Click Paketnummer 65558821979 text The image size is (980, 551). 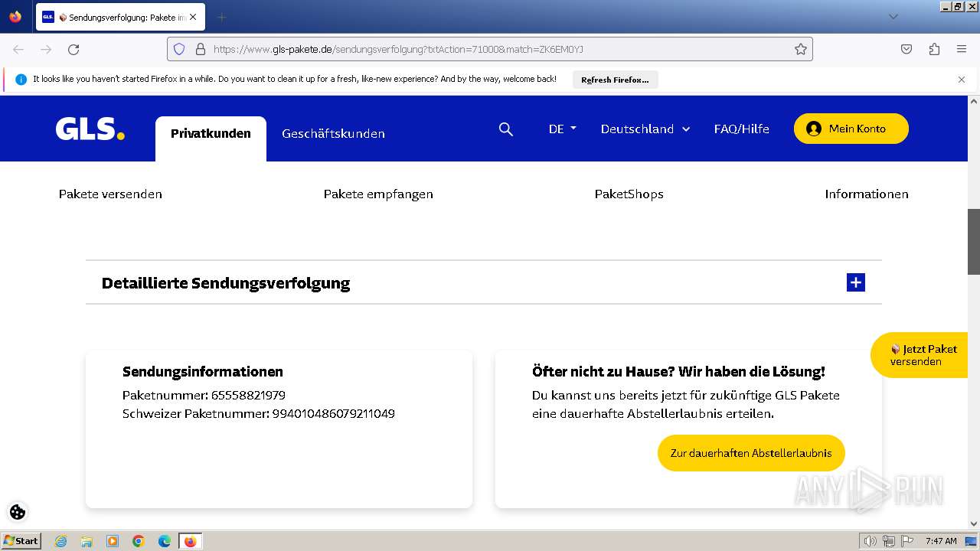click(x=204, y=395)
